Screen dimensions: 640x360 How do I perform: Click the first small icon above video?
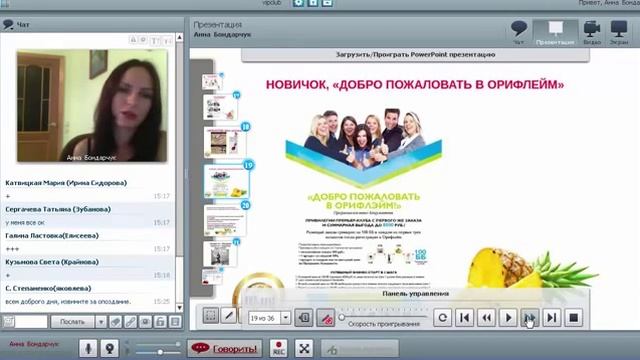click(x=133, y=40)
